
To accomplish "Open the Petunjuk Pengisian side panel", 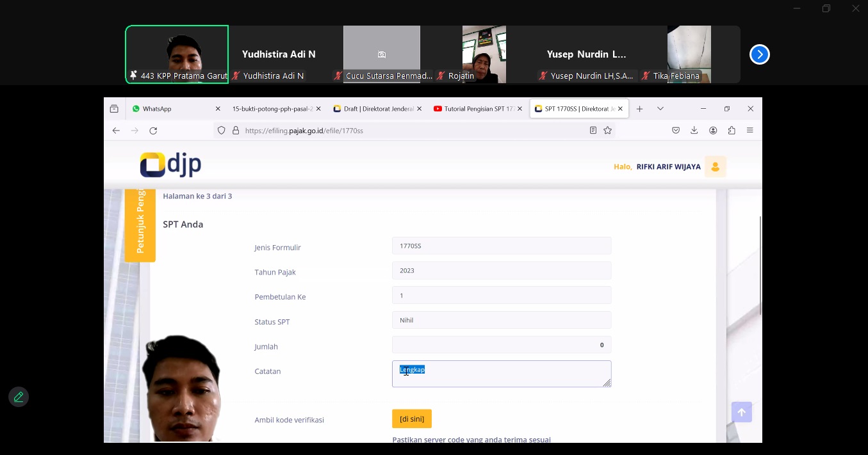I will pos(140,224).
